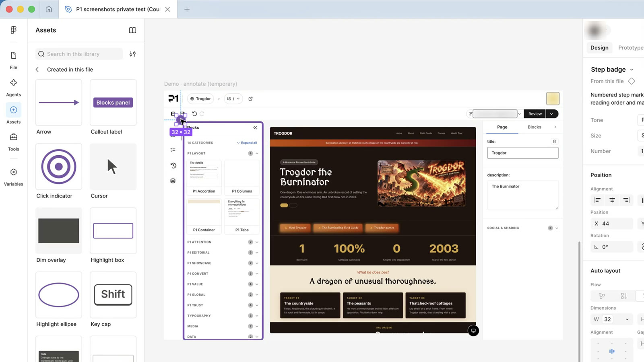Click the comment bubble button on the preview
644x362 pixels.
click(473, 331)
